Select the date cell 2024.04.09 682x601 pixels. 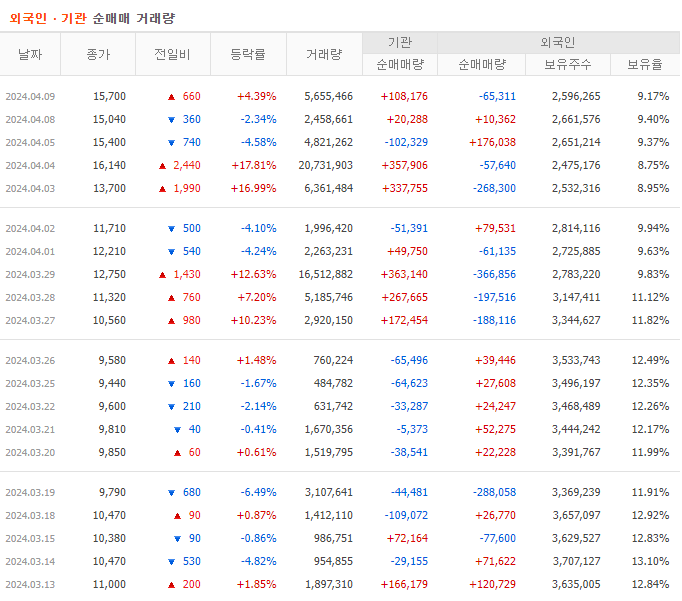click(x=30, y=97)
